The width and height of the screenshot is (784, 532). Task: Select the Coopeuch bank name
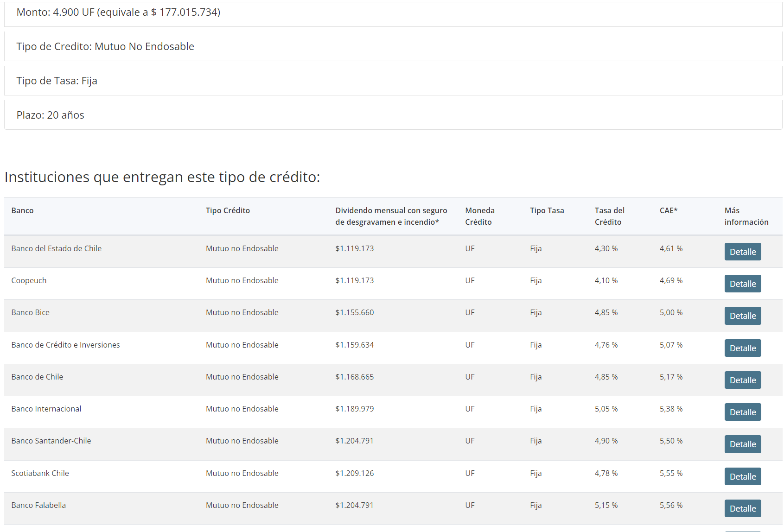pyautogui.click(x=29, y=280)
